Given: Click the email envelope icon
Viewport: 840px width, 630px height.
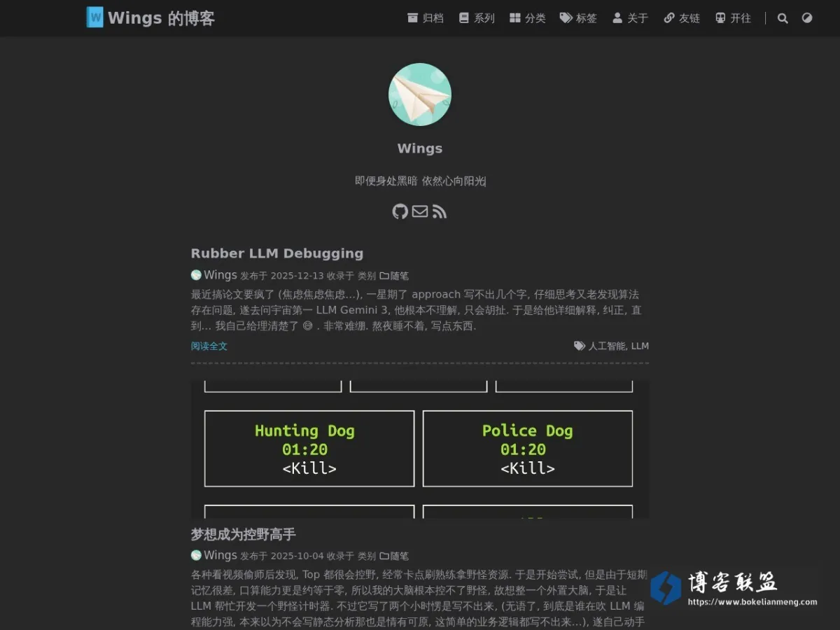Looking at the screenshot, I should tap(420, 211).
